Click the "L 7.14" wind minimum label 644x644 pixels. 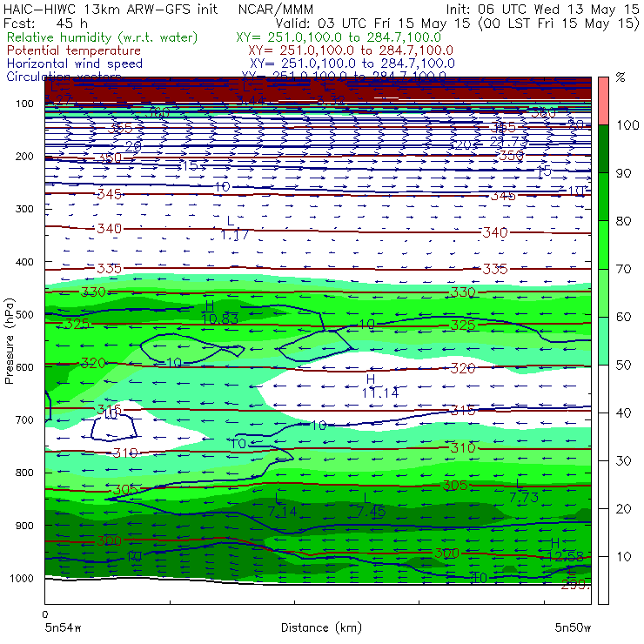pos(282,506)
